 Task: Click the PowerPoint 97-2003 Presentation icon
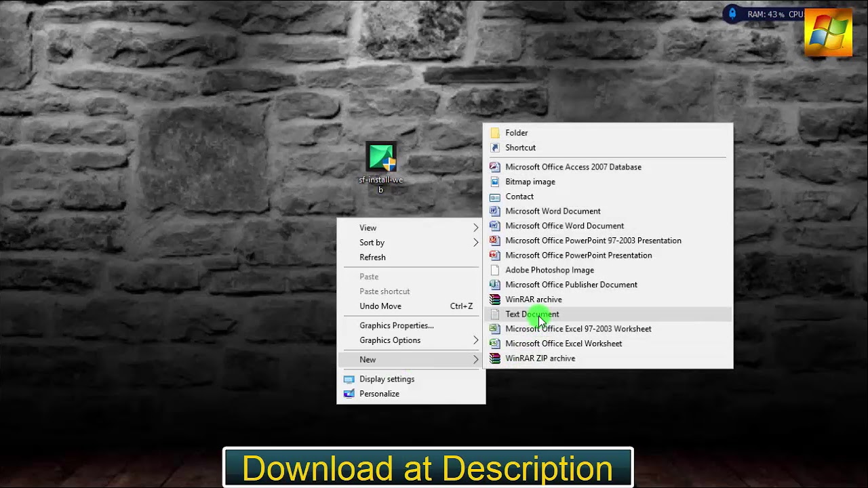pyautogui.click(x=495, y=241)
